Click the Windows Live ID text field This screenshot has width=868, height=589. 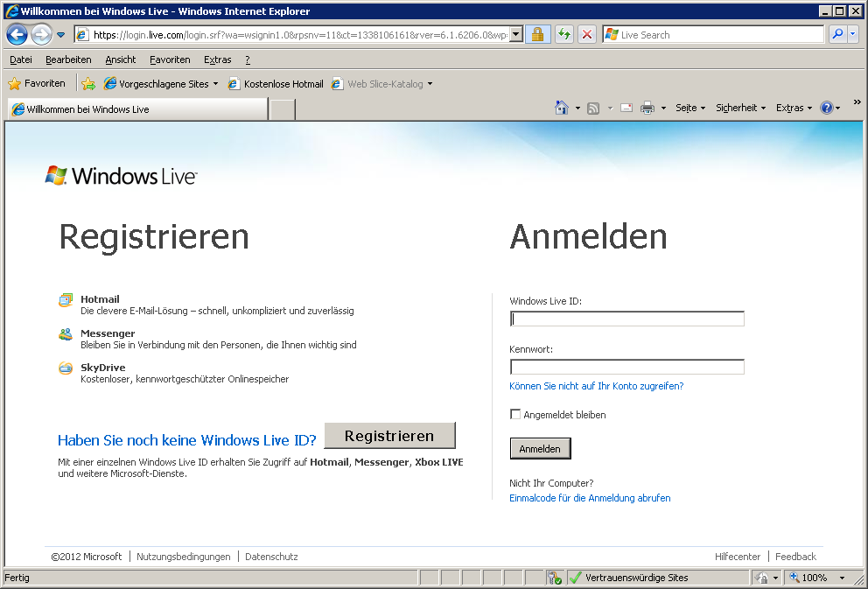627,319
